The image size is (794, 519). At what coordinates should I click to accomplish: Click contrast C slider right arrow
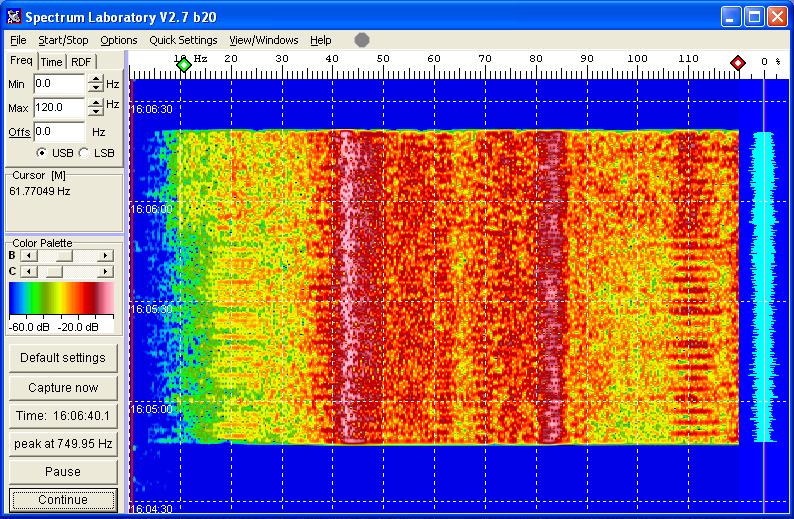[105, 272]
